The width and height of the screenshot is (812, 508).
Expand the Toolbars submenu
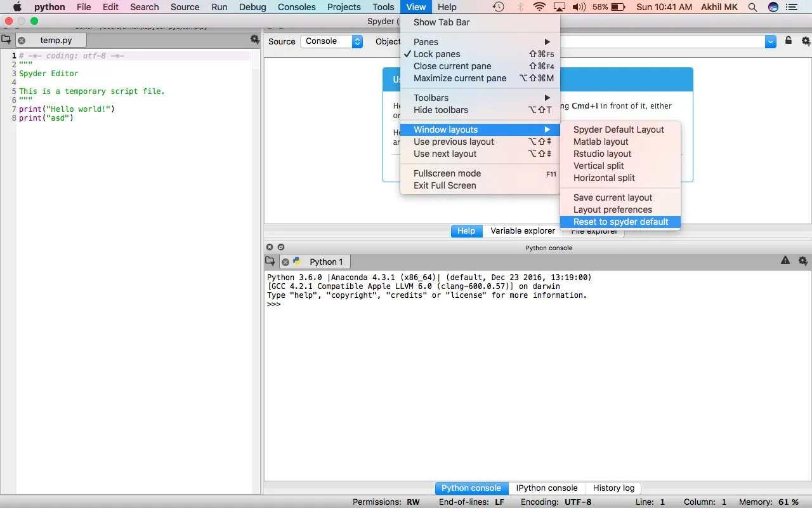480,98
